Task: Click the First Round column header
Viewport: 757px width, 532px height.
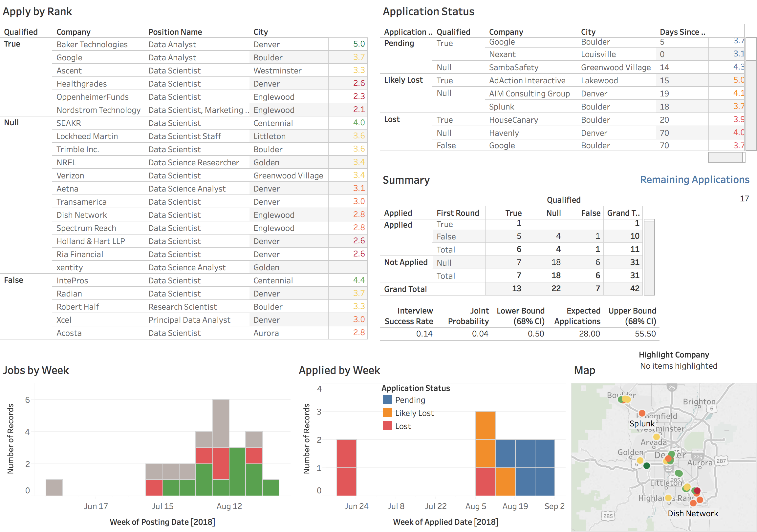Action: point(458,213)
